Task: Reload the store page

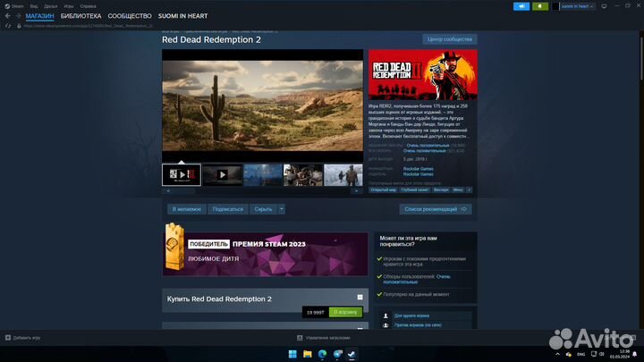Action: tap(8, 26)
